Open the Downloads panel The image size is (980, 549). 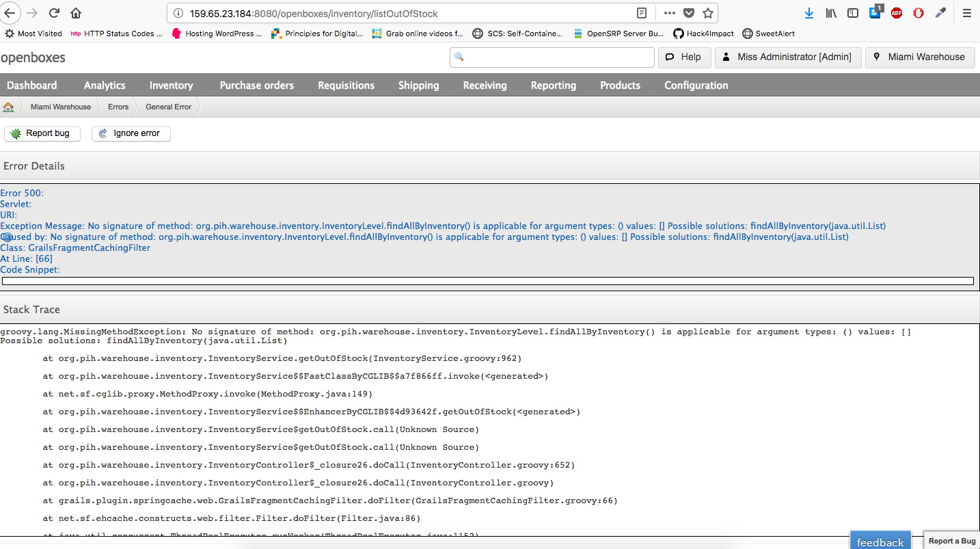pyautogui.click(x=809, y=12)
